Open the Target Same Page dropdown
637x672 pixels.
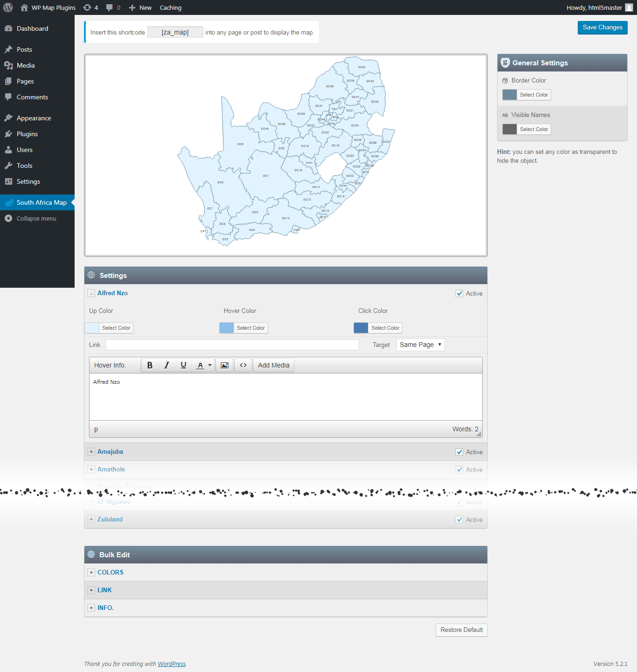click(420, 345)
